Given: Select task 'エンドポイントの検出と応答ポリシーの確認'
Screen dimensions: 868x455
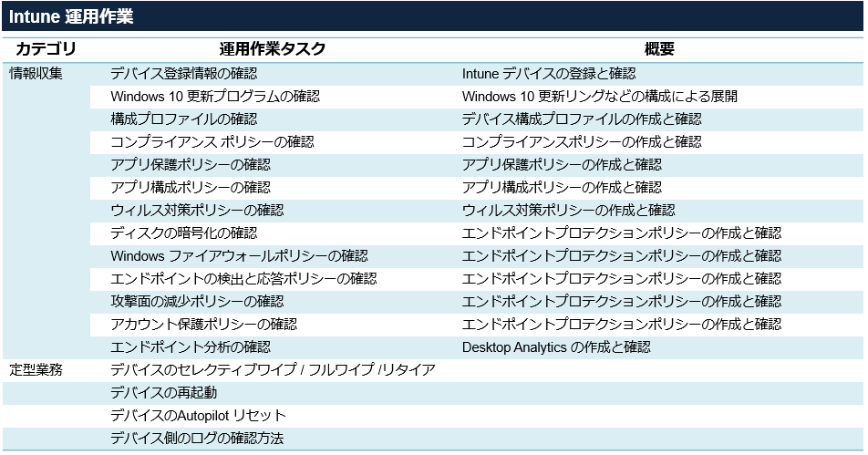Looking at the screenshot, I should (243, 278).
